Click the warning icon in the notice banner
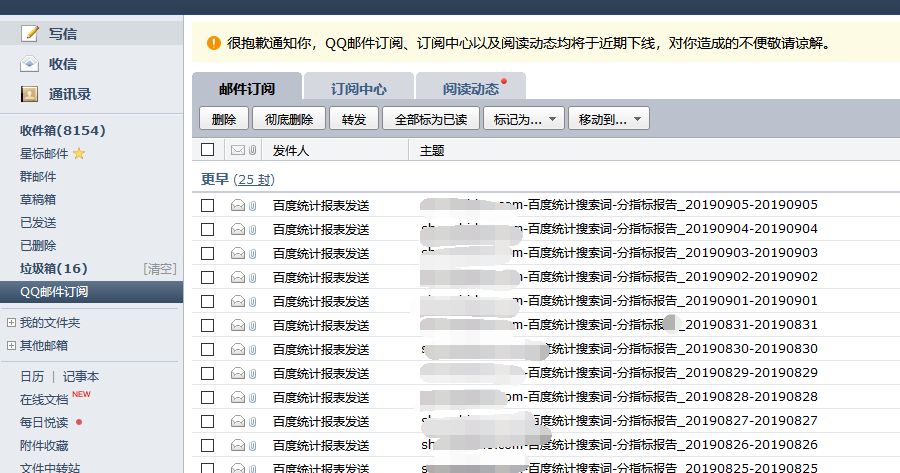The image size is (900, 473). [214, 43]
